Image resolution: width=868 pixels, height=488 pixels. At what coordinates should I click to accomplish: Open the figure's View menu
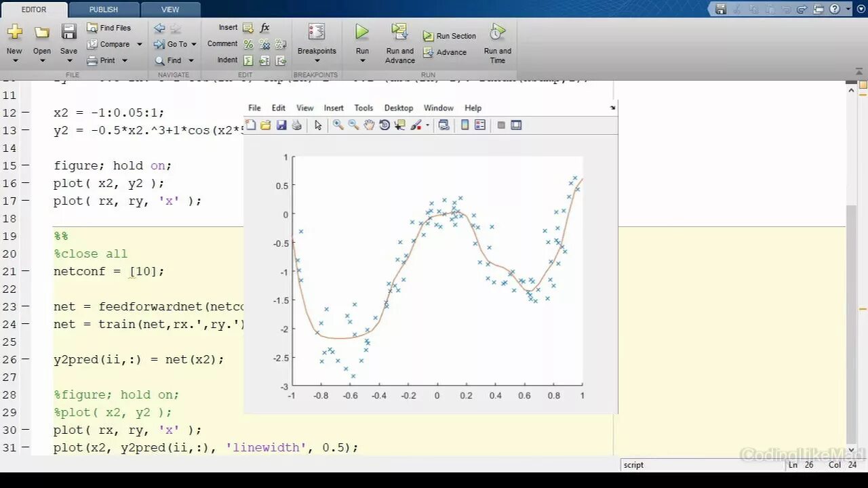[x=305, y=108]
